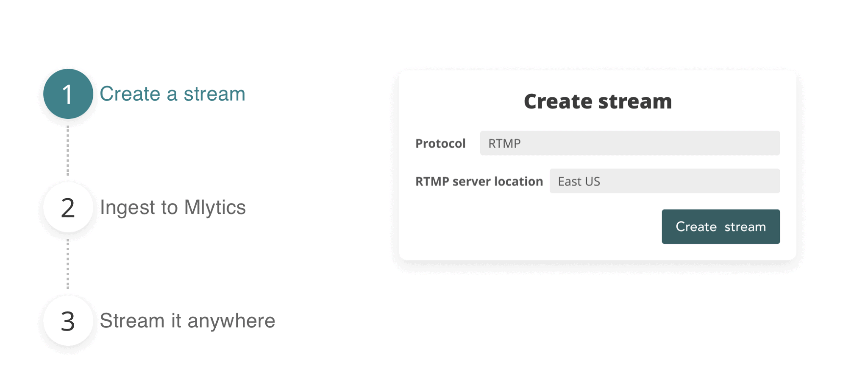This screenshot has height=372, width=868.
Task: Select the "Create a stream" step label
Action: point(172,94)
